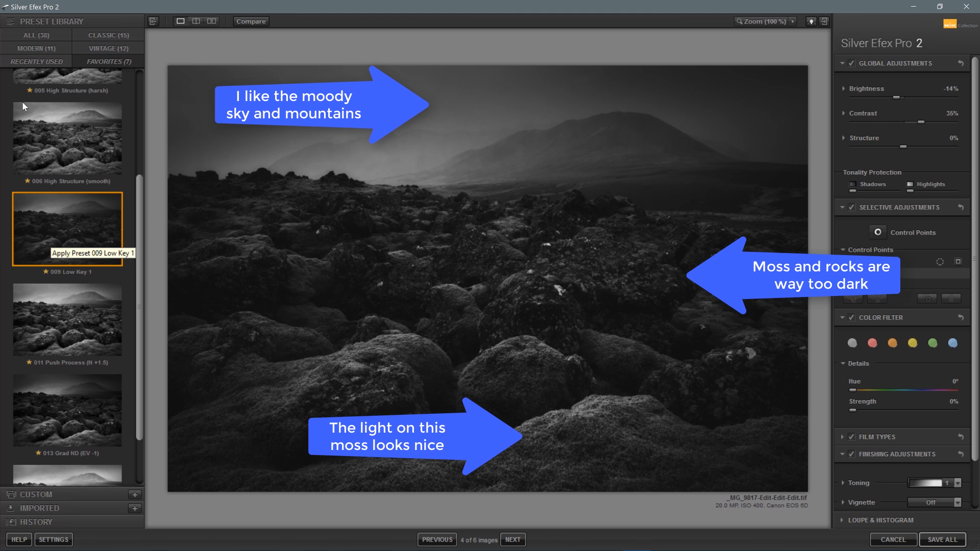
Task: Add a custom preset with plus icon
Action: click(x=135, y=494)
